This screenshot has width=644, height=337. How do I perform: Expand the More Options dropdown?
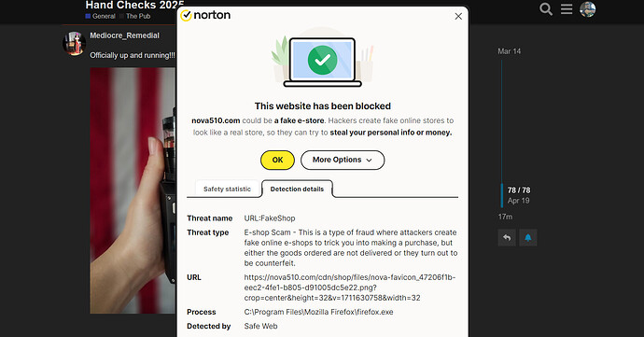[343, 160]
